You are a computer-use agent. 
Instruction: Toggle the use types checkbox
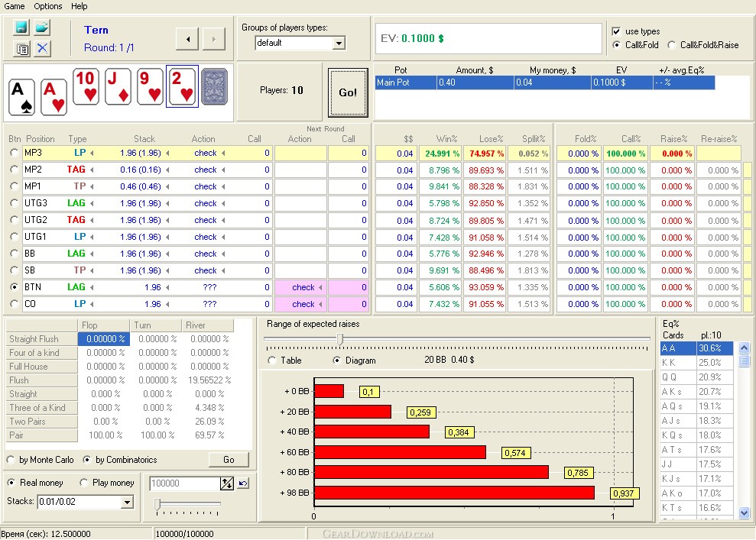pyautogui.click(x=616, y=31)
